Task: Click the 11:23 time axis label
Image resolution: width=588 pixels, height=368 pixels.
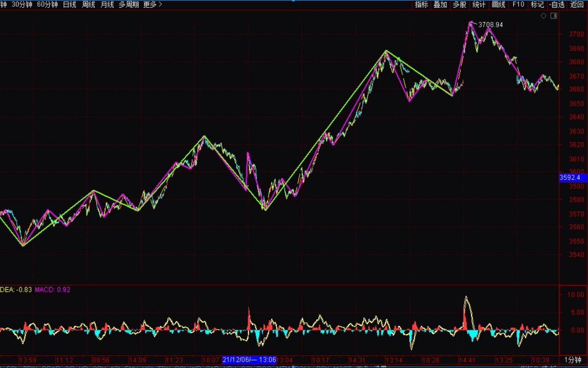Action: pos(174,360)
